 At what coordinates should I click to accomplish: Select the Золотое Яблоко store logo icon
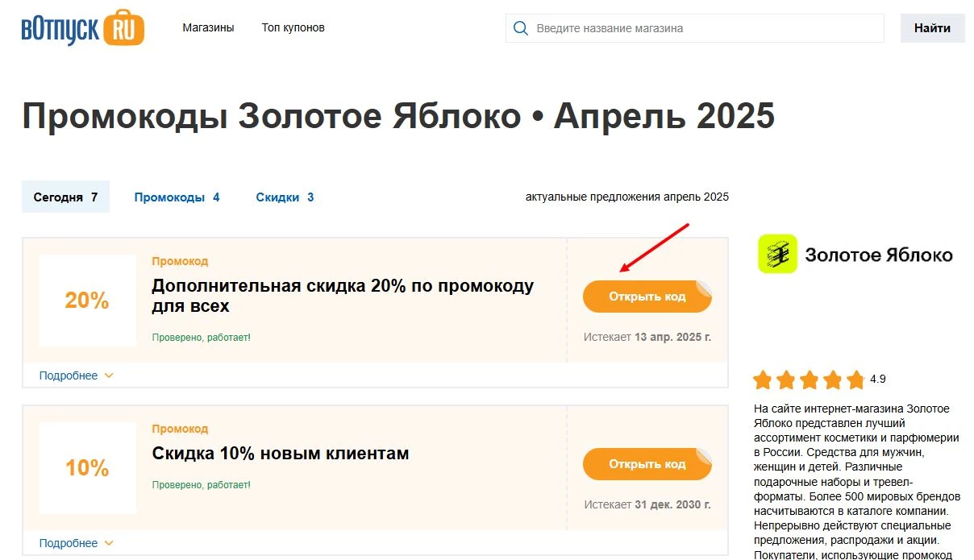pos(776,255)
